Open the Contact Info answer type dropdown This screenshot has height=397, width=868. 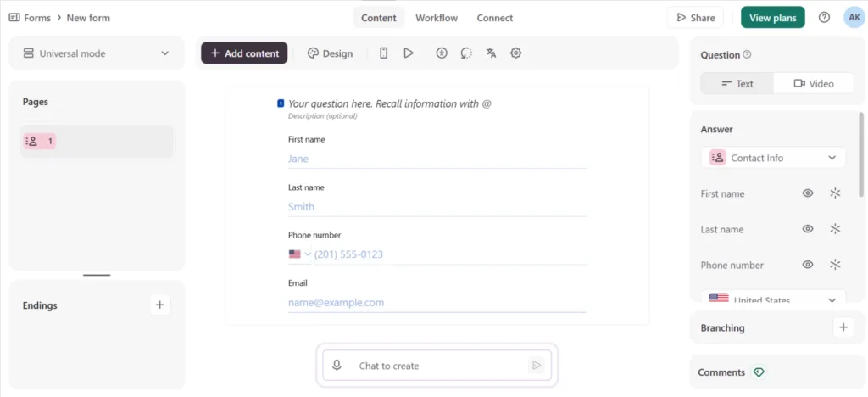(773, 158)
